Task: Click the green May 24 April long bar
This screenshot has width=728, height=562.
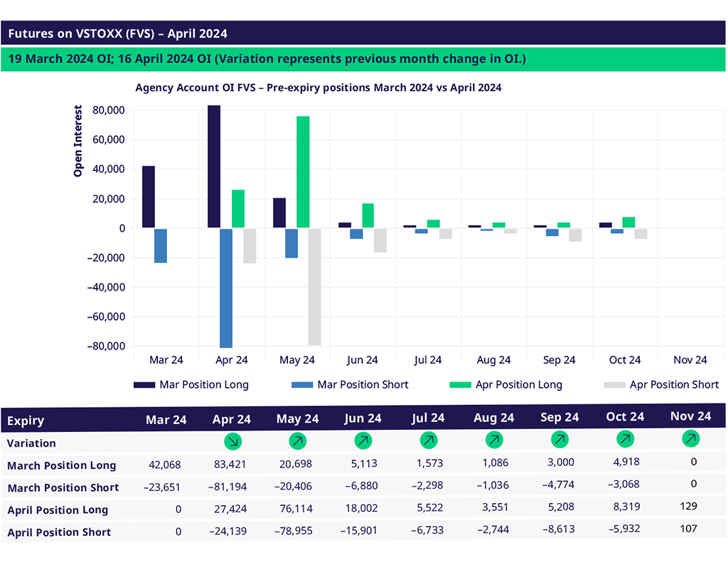Action: (303, 172)
